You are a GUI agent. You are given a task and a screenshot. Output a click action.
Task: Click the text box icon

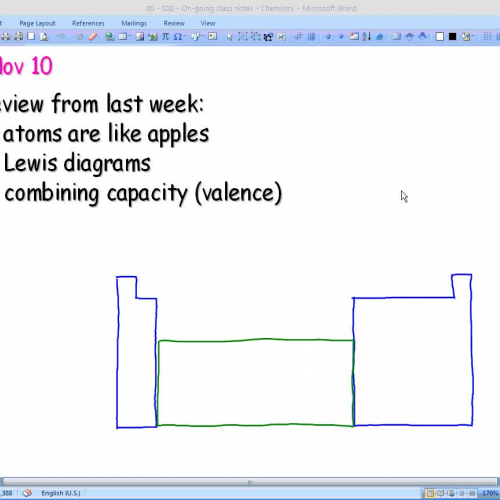(x=212, y=36)
